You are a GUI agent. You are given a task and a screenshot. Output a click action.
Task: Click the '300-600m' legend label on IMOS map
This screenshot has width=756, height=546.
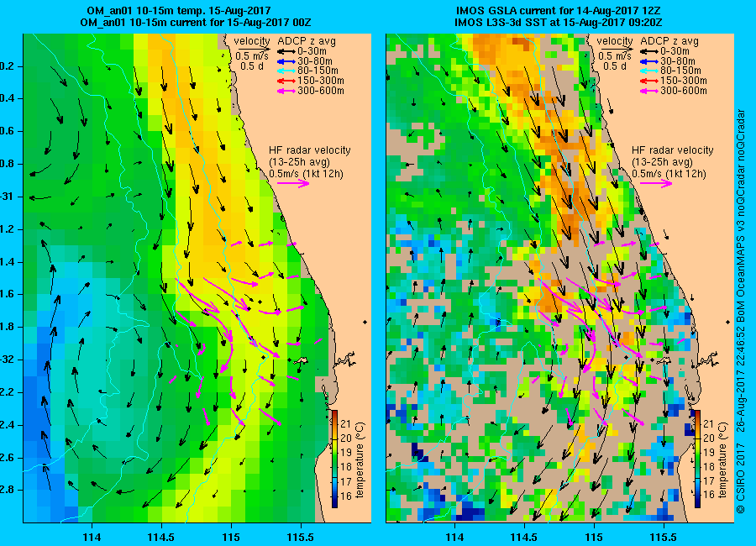pos(684,91)
